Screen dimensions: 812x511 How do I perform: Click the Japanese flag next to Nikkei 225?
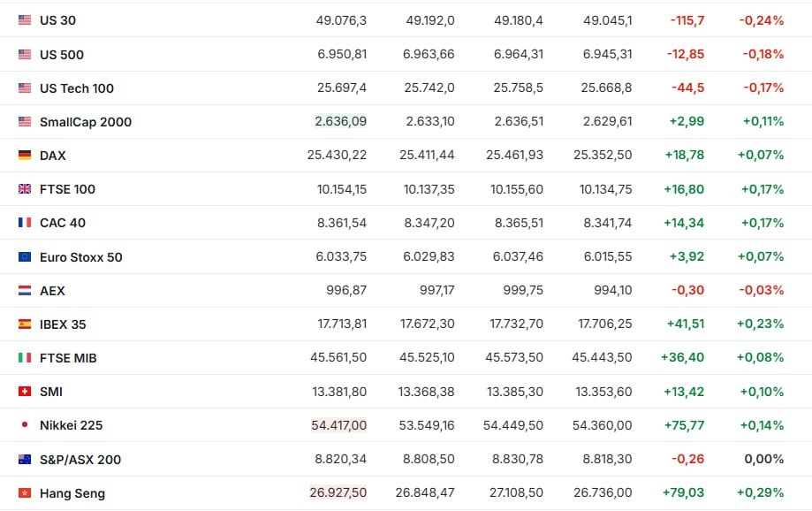pos(25,425)
